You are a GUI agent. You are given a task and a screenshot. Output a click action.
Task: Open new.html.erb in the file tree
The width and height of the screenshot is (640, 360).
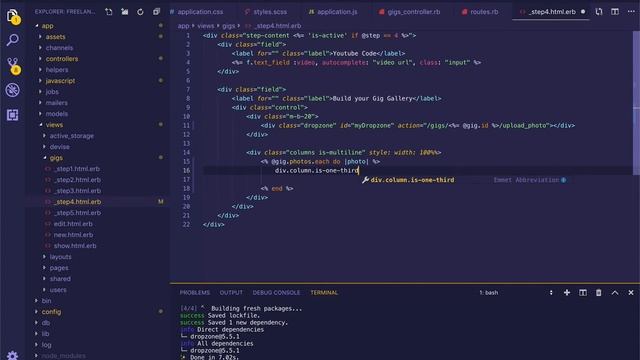[x=73, y=235]
